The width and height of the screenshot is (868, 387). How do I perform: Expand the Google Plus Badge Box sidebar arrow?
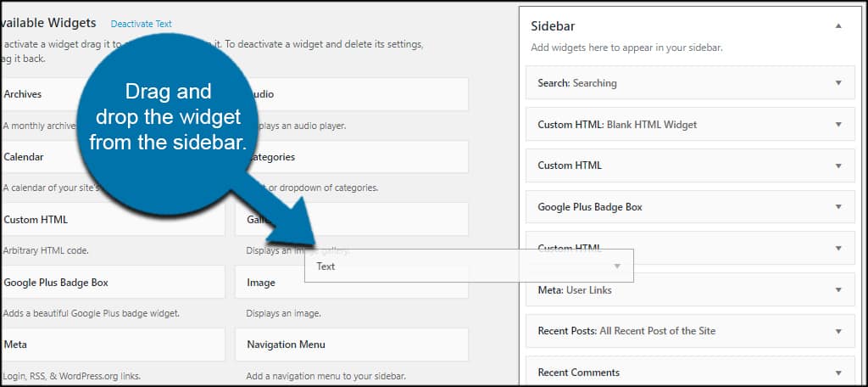[x=838, y=207]
